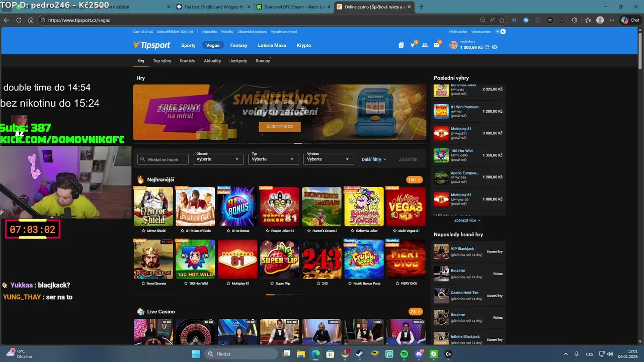
Task: Open the betting tickets icon in header
Action: (401, 45)
